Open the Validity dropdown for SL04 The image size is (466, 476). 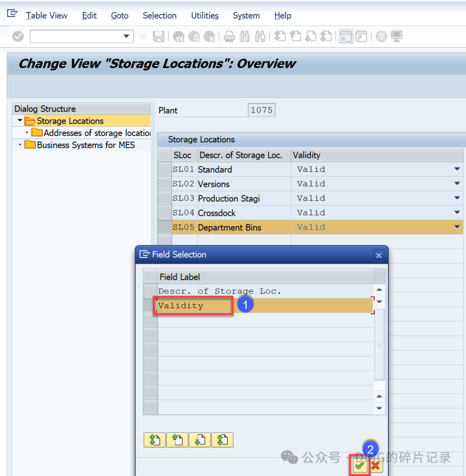(x=457, y=212)
